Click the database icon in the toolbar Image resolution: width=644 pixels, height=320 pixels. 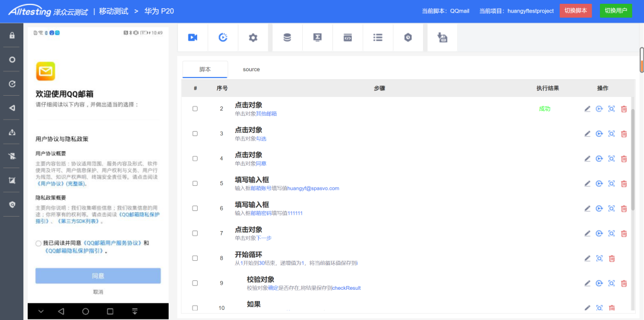coord(287,38)
